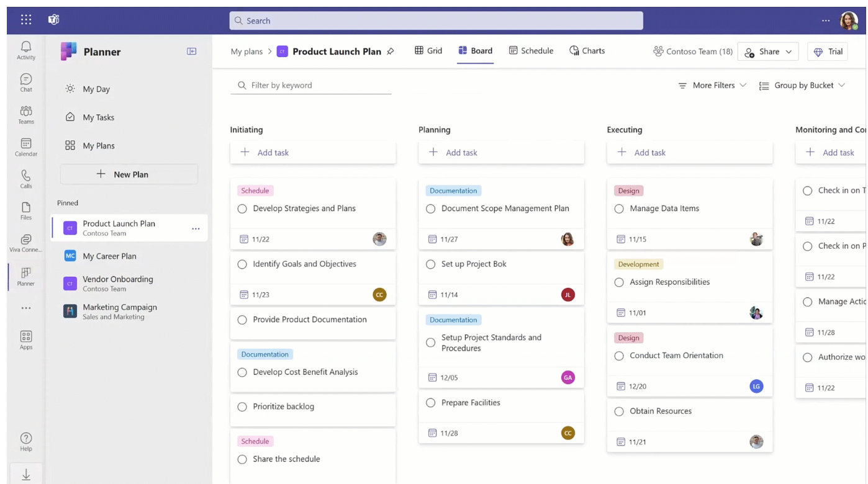Open Help in the left rail

(26, 442)
